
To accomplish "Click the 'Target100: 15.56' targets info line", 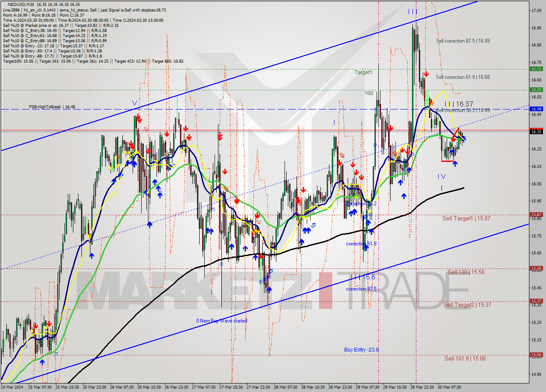I will coord(93,61).
